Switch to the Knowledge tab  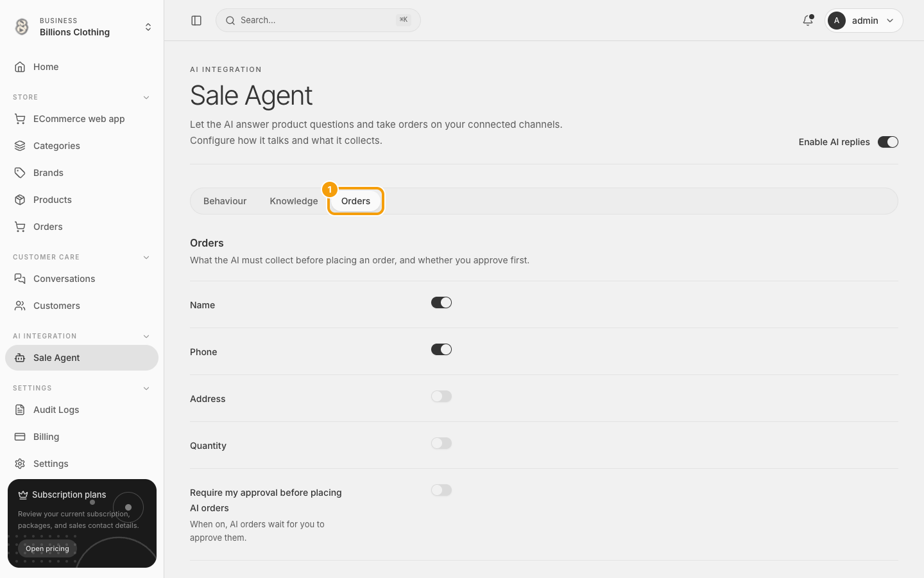[x=294, y=201]
